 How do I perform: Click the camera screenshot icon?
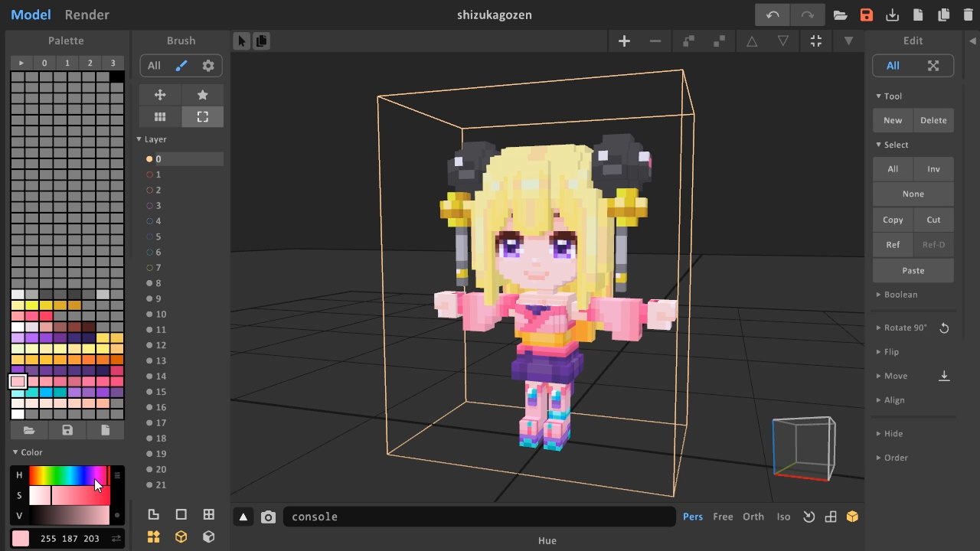pyautogui.click(x=268, y=517)
